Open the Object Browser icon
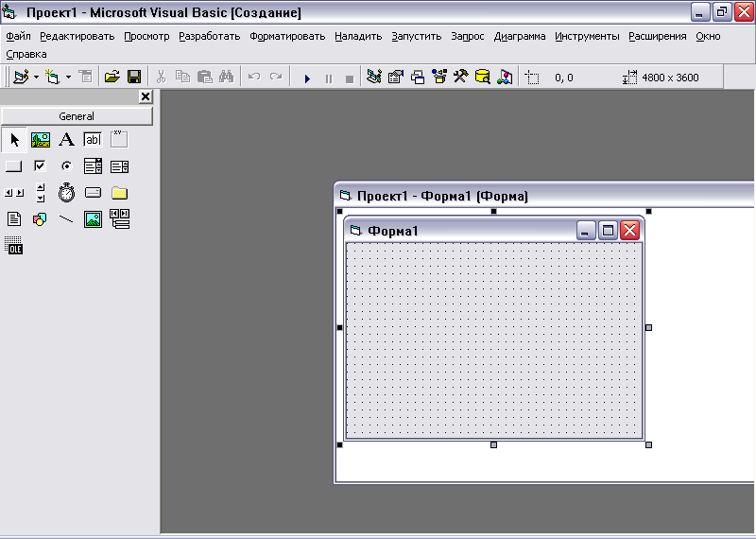 point(439,77)
